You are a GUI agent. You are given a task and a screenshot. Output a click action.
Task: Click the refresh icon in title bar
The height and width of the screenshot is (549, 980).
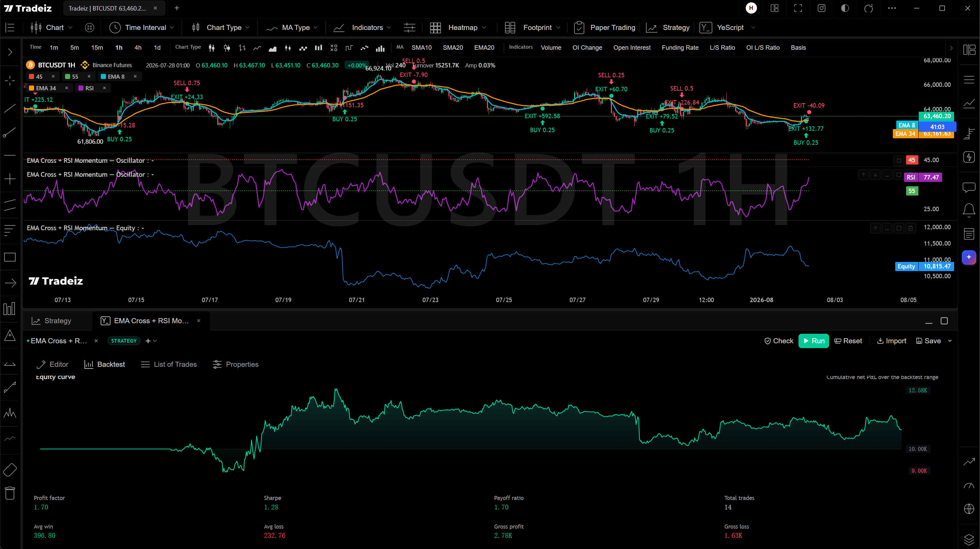[x=868, y=8]
